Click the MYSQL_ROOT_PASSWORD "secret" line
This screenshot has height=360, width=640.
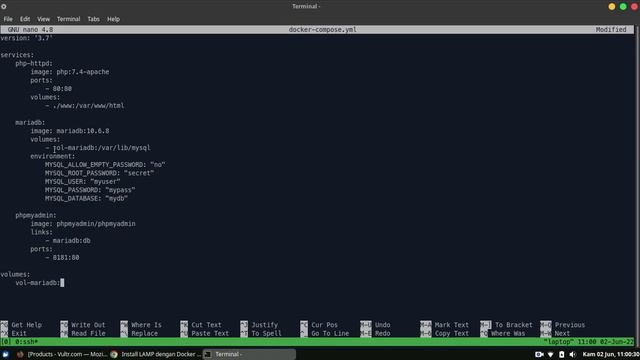[x=100, y=173]
